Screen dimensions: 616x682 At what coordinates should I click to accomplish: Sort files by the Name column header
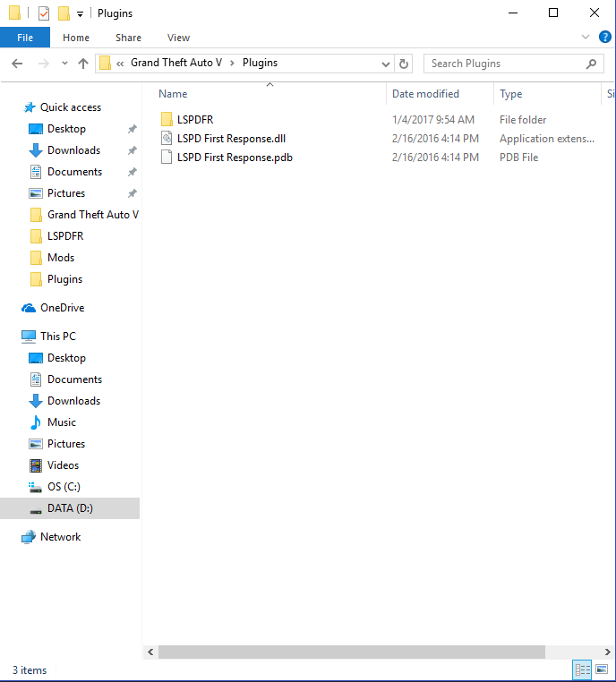(x=173, y=94)
